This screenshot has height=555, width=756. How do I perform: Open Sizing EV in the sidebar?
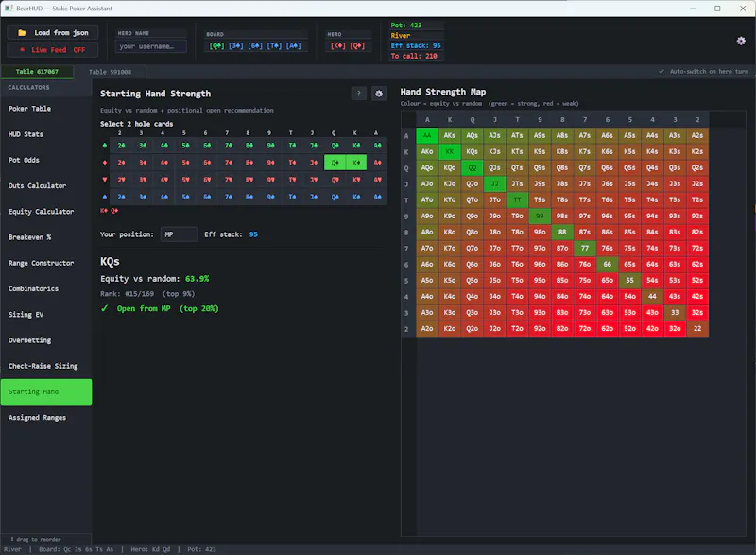46,315
